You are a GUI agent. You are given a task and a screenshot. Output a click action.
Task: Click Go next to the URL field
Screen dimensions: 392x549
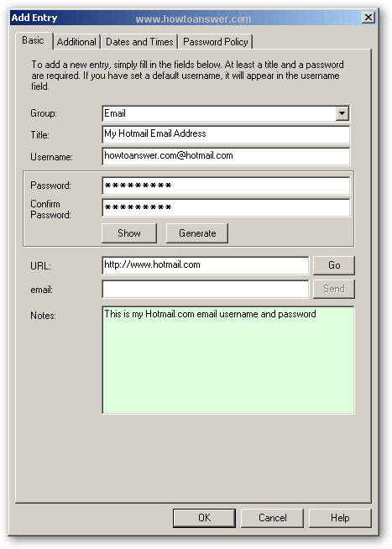334,265
